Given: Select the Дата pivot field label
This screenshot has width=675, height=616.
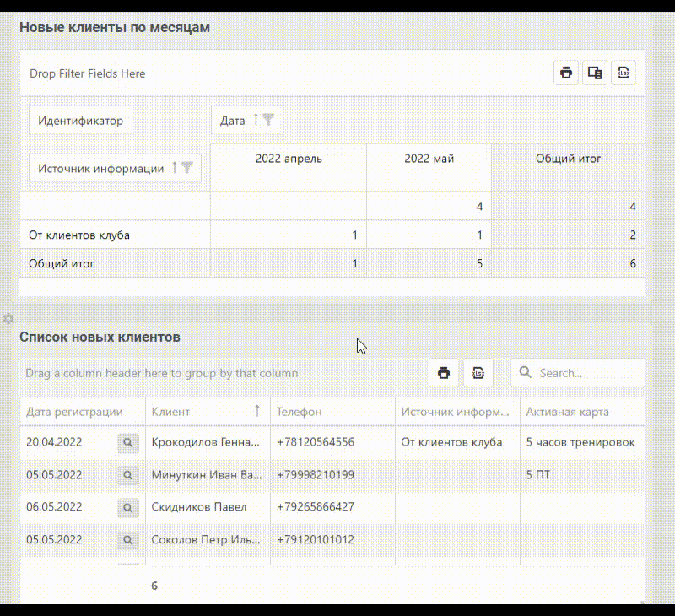Looking at the screenshot, I should 233,121.
